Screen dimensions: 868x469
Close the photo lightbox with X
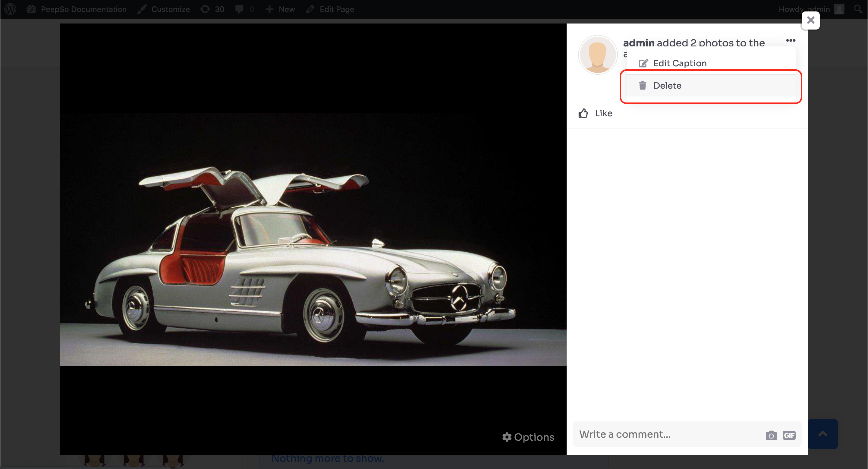[x=810, y=20]
